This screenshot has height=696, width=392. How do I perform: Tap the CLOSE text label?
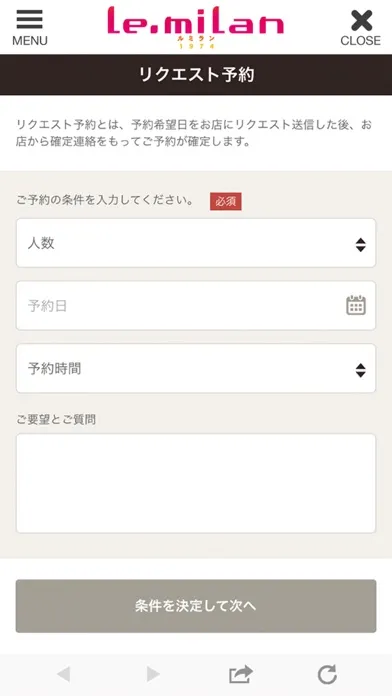point(360,41)
